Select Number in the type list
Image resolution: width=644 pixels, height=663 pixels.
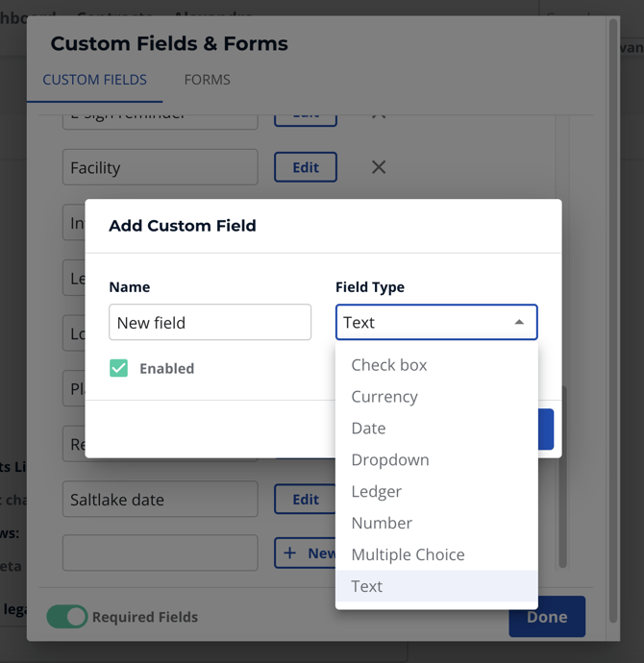tap(382, 524)
